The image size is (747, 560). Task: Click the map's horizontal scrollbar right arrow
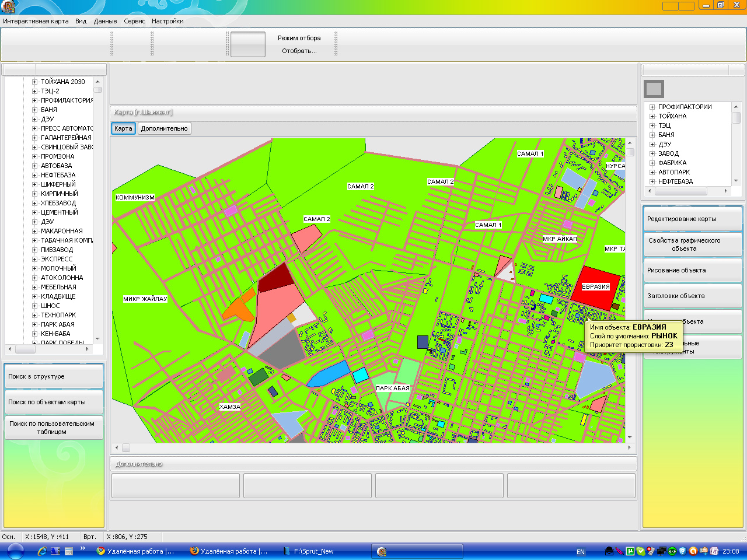(629, 448)
